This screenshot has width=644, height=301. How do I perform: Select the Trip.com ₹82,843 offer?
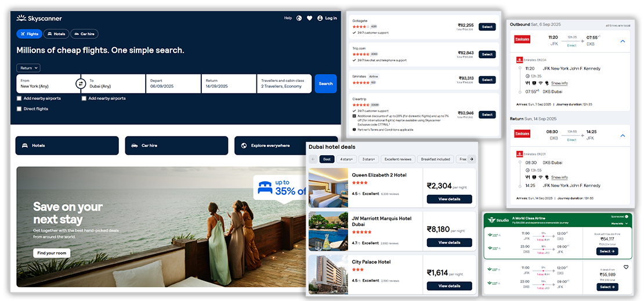click(x=487, y=54)
